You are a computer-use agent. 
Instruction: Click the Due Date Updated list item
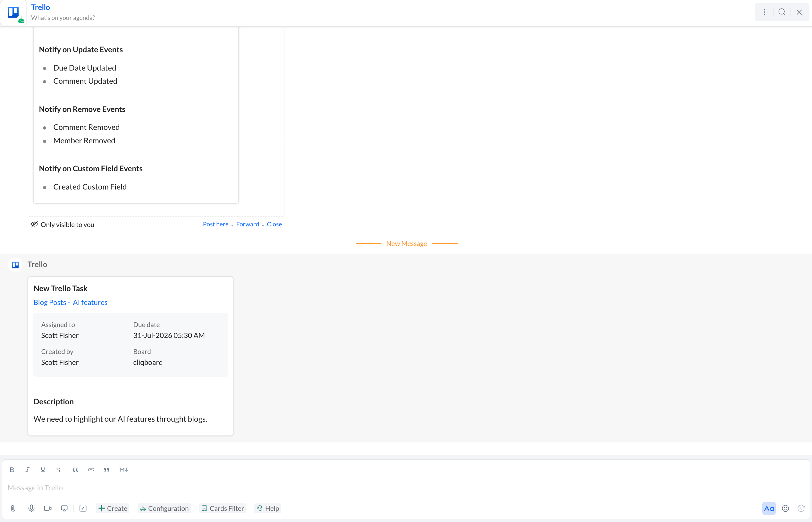(85, 68)
